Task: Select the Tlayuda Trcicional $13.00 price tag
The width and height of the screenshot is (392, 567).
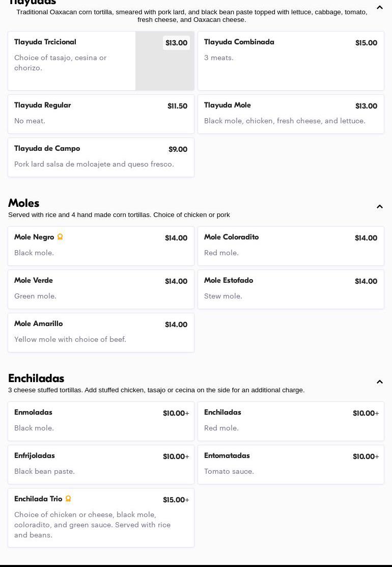Action: point(176,43)
